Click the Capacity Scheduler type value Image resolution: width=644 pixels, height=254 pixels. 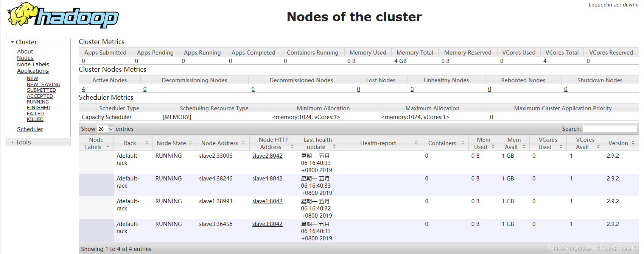(107, 117)
